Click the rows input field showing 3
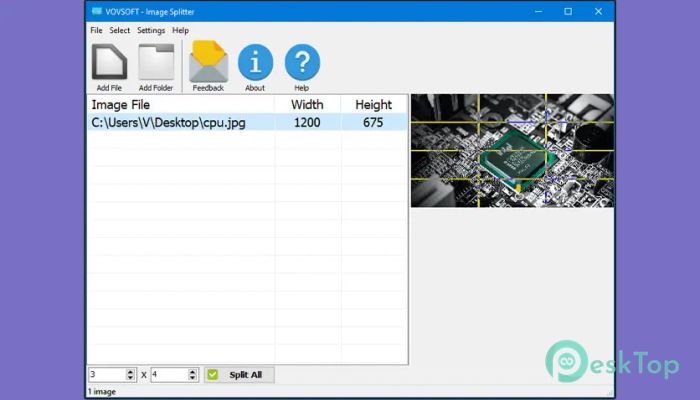 tap(107, 375)
